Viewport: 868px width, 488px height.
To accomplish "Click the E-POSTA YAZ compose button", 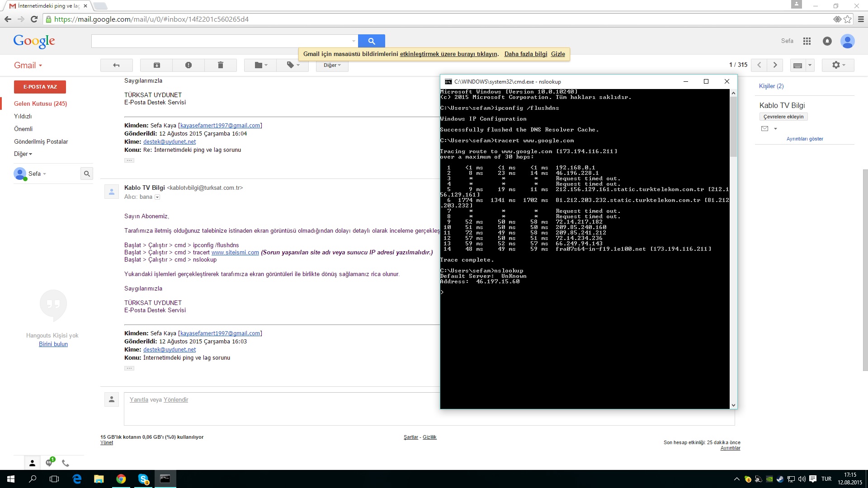I will pos(40,87).
